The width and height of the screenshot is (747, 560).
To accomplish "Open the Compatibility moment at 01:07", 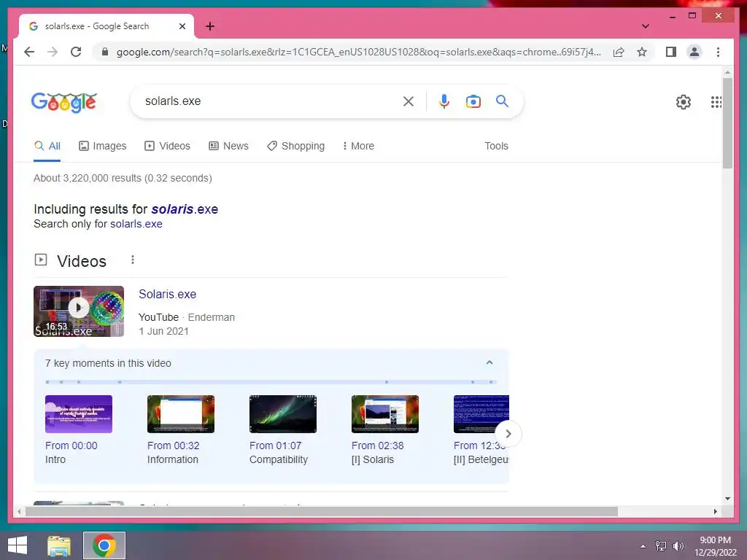I will (x=282, y=414).
